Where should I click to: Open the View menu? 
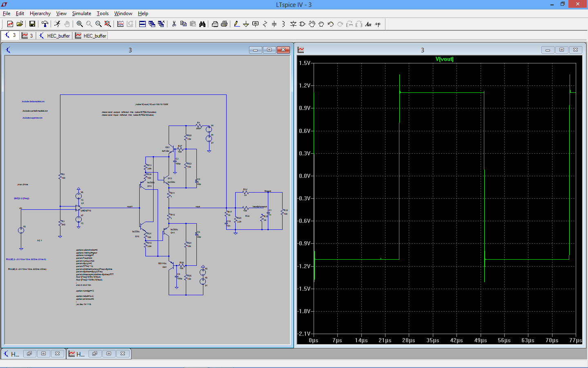[x=61, y=13]
